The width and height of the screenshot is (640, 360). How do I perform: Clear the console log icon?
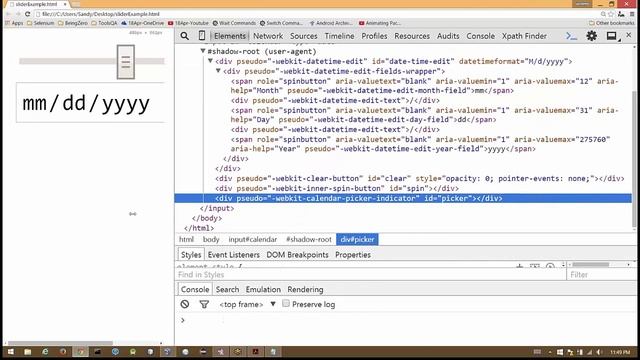[x=184, y=304]
